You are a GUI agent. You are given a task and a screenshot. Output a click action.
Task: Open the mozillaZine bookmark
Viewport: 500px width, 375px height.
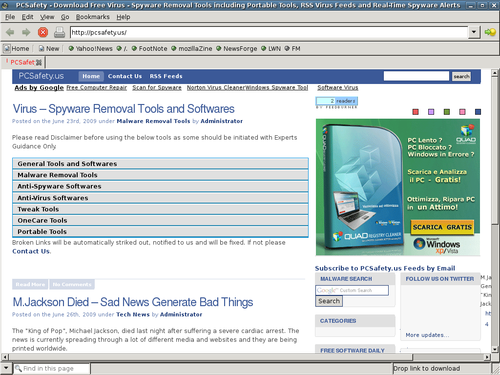(x=192, y=49)
